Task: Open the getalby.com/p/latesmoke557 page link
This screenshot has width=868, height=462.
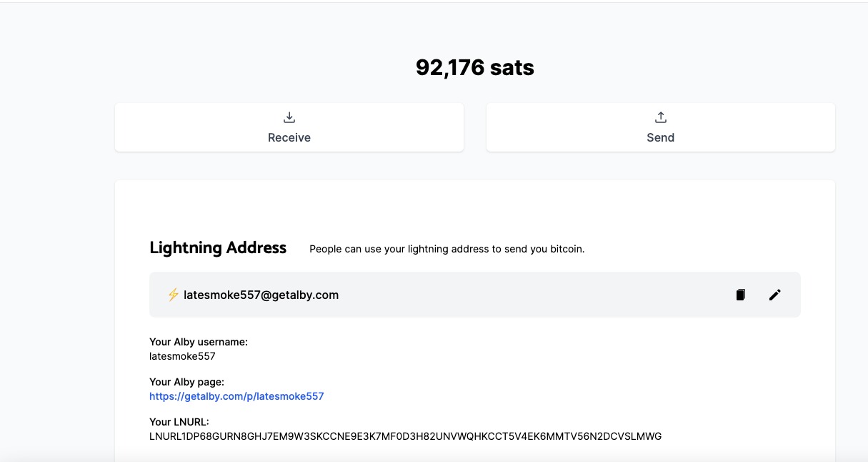Action: 236,396
